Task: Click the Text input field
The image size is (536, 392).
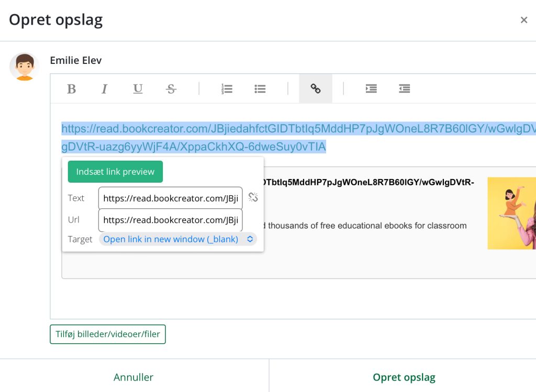Action: click(170, 198)
